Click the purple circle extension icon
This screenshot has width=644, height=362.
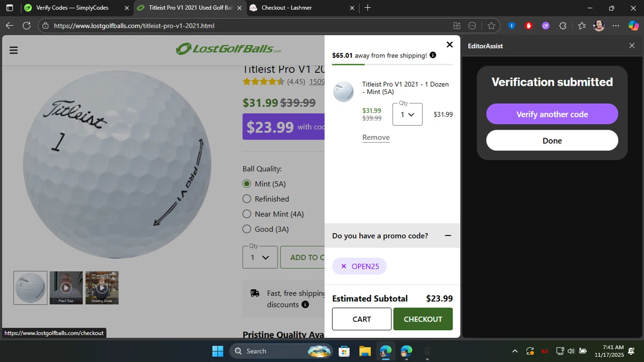546,26
